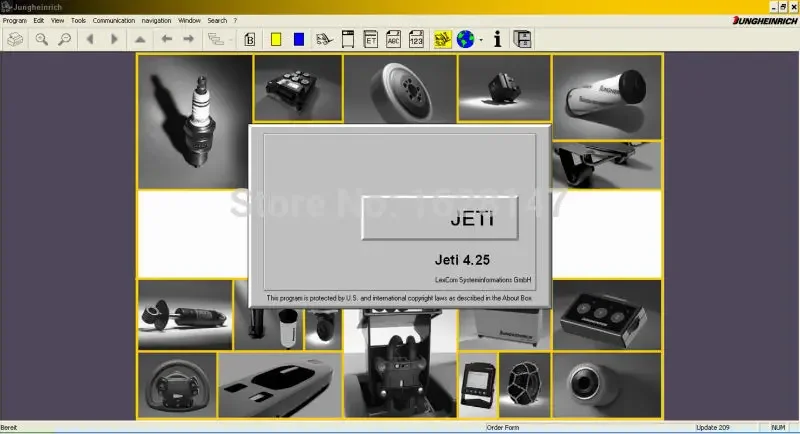Open the Communication menu
800x434 pixels.
pos(113,20)
